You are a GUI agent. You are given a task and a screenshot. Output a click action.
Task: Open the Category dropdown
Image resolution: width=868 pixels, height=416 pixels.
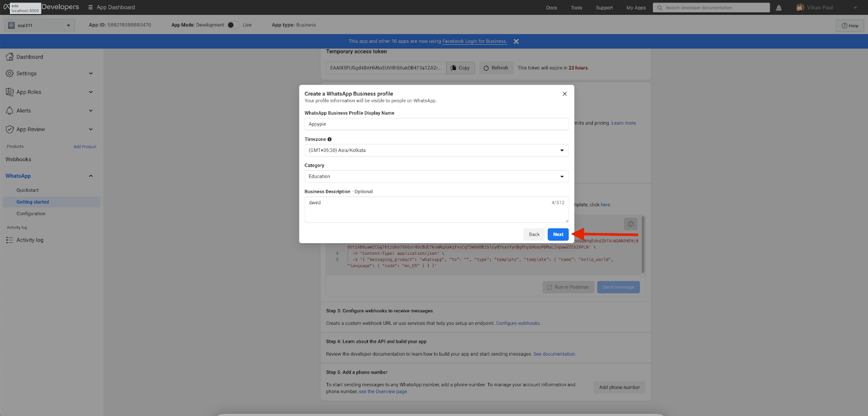click(x=436, y=177)
